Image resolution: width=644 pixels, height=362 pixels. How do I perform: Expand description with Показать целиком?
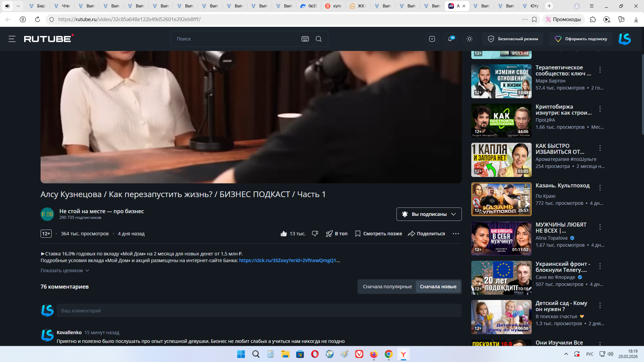(x=64, y=270)
